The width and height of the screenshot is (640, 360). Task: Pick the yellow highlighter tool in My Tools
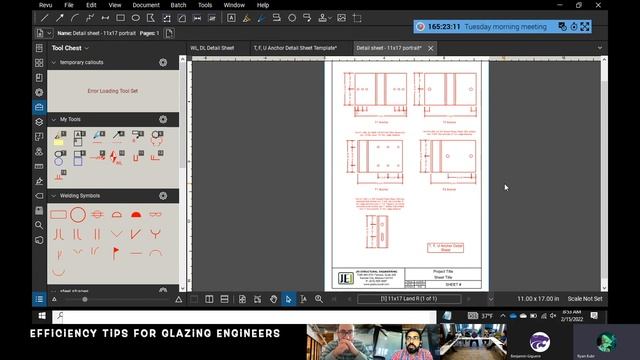coord(59,138)
